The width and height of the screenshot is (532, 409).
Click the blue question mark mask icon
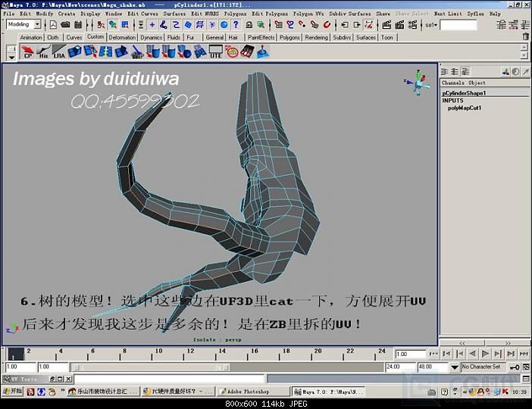coord(236,24)
